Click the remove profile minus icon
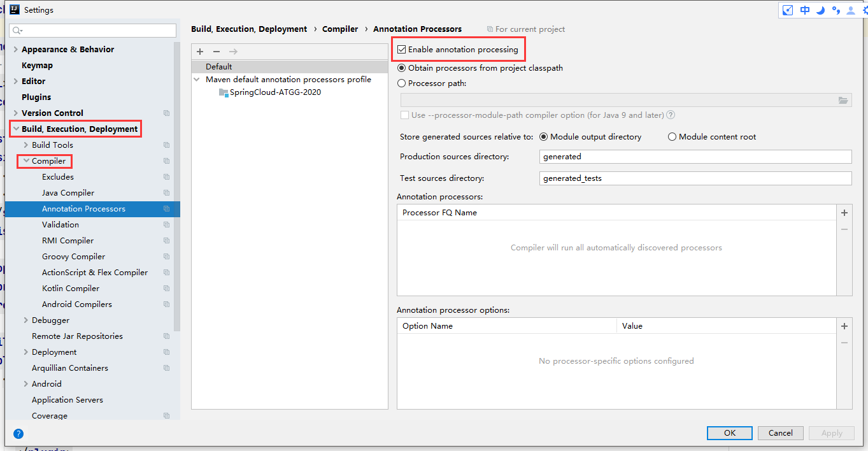The height and width of the screenshot is (451, 868). (217, 52)
